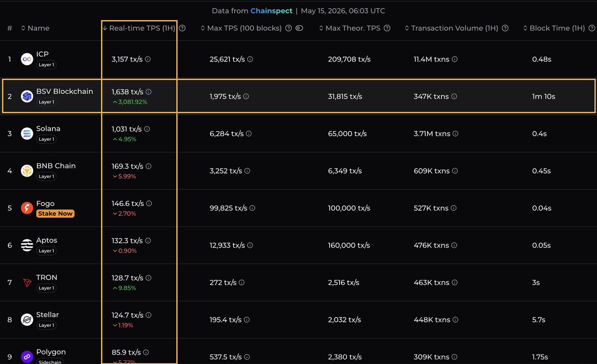Open info icon beside 132.3 tx/s
This screenshot has height=364, width=597.
point(148,241)
